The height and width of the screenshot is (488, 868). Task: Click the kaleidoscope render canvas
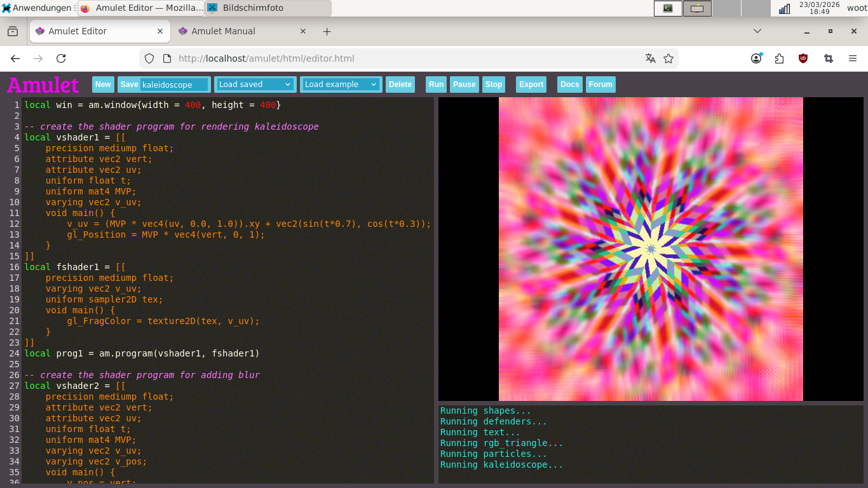(651, 249)
